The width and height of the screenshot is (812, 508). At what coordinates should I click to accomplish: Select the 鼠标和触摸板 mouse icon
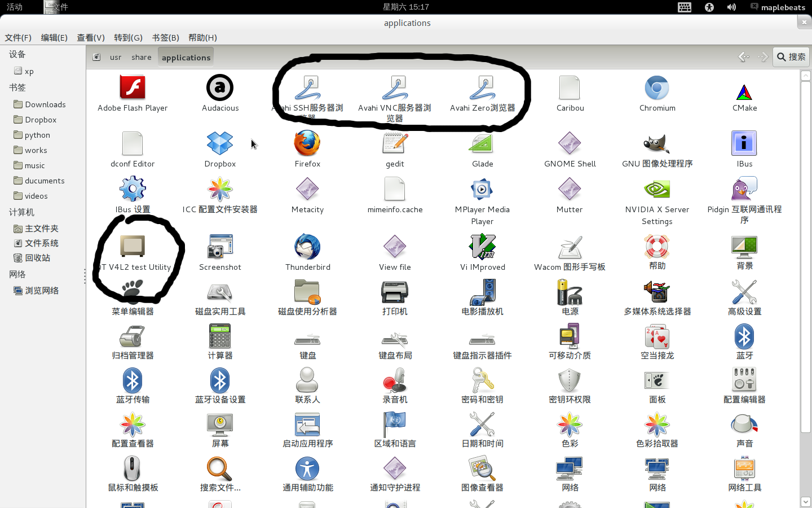(133, 468)
